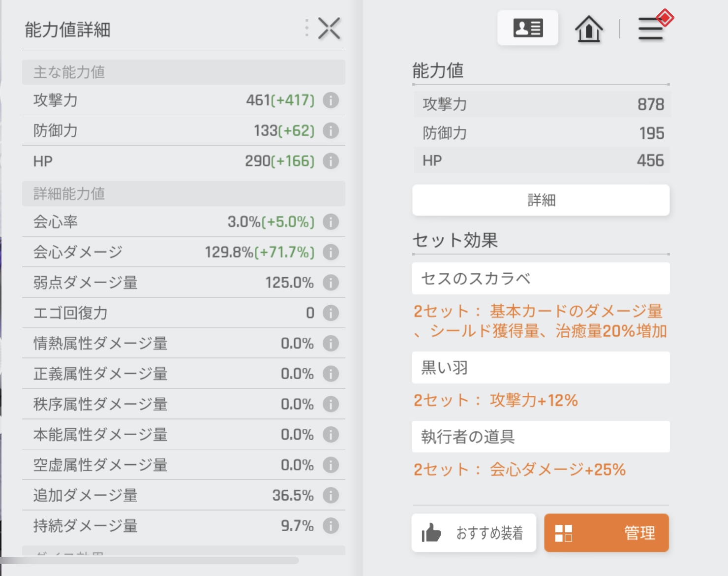Open info icon for HP stat

pyautogui.click(x=331, y=161)
